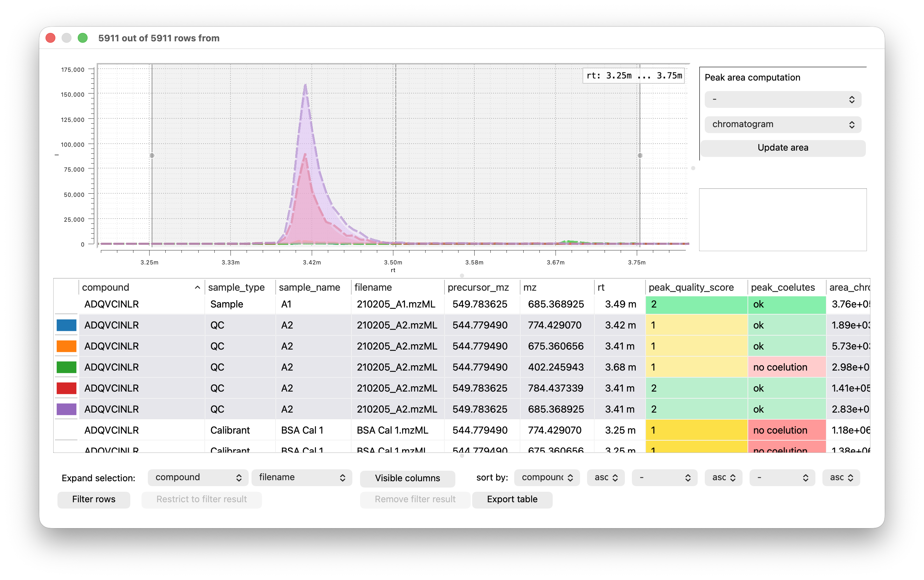Click the red color swatch for mz 784.437339
924x580 pixels.
pyautogui.click(x=66, y=388)
